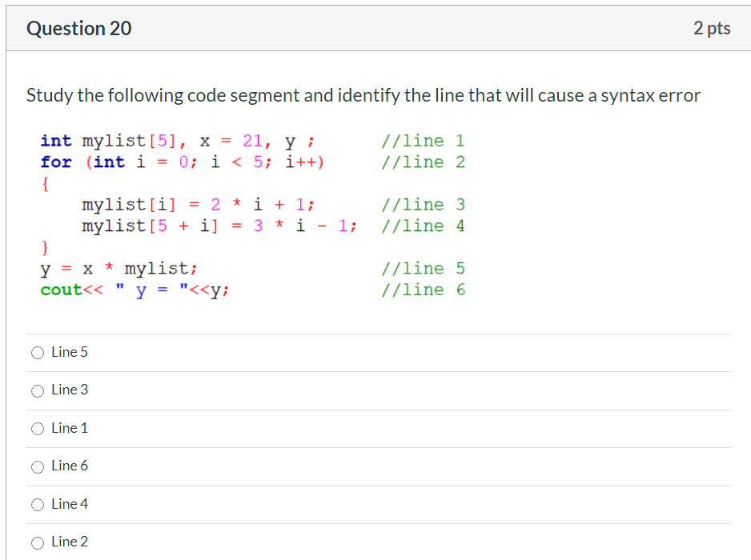
Task: Click the //line 1 comment text
Action: pyautogui.click(x=423, y=140)
